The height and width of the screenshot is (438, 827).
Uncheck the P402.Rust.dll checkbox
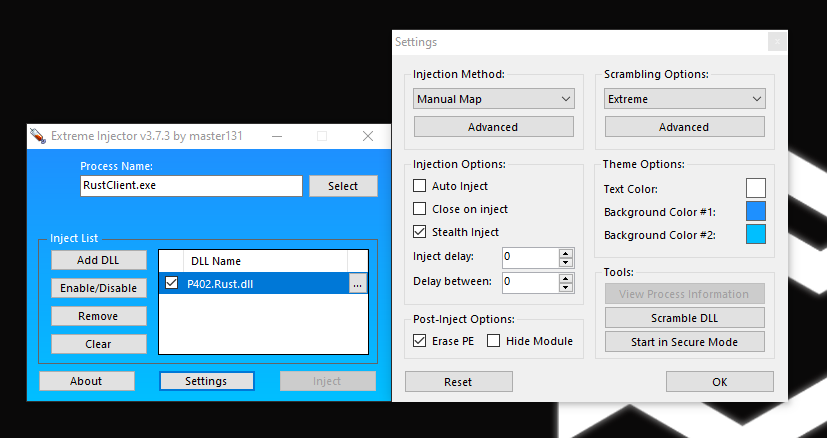click(171, 283)
